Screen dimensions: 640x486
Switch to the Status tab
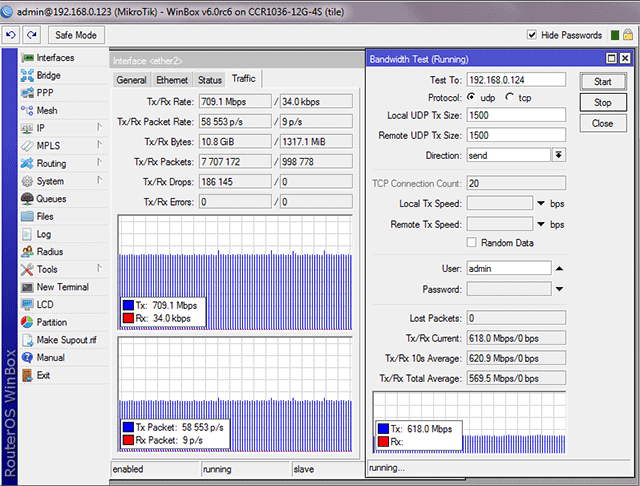[x=210, y=80]
